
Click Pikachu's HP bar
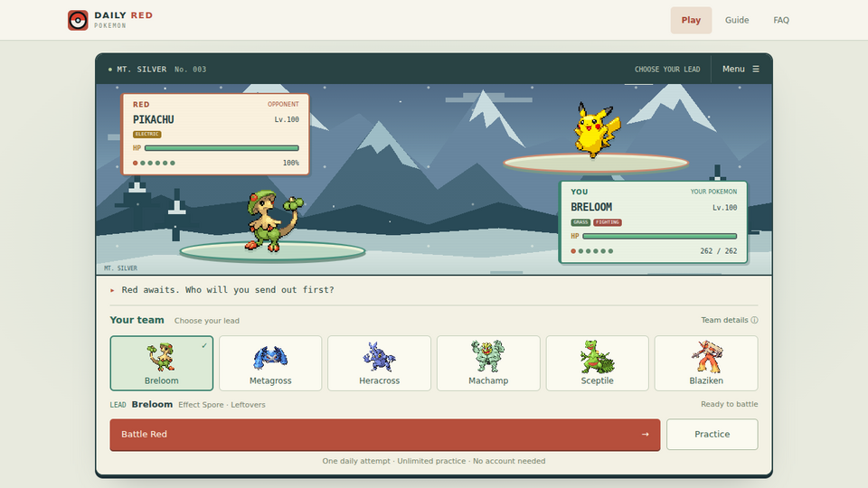(222, 148)
